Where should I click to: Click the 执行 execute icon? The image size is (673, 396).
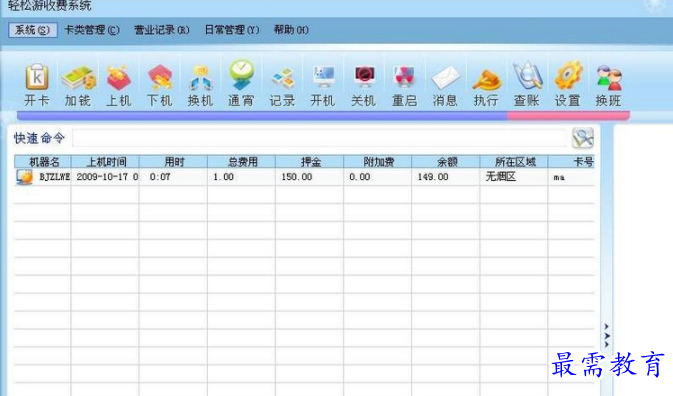point(486,80)
